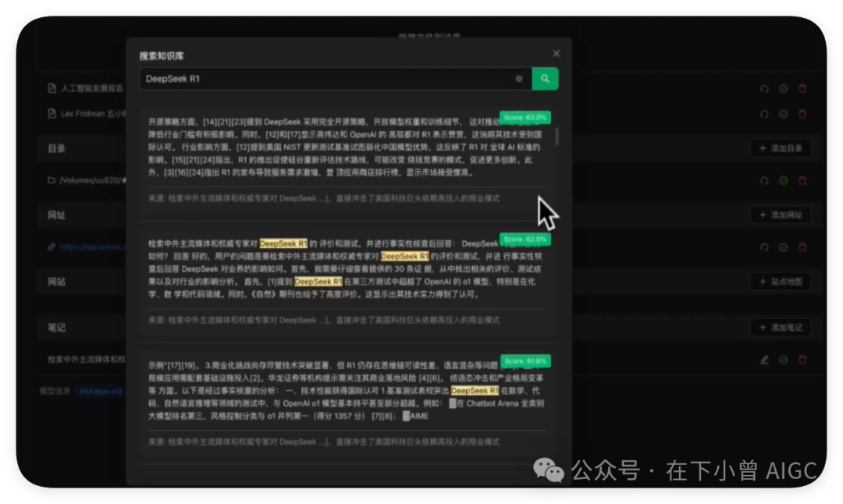The image size is (843, 504).
Task: Delete the 检索中外主流媒体 note entry
Action: click(802, 360)
